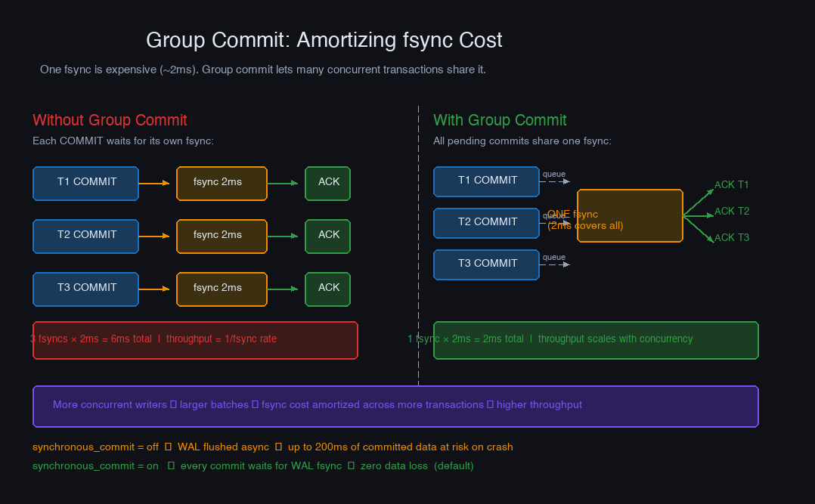Viewport: 815px width, 504px height.
Task: Click green box reading 1 fsync × 2ms
Action: (596, 340)
